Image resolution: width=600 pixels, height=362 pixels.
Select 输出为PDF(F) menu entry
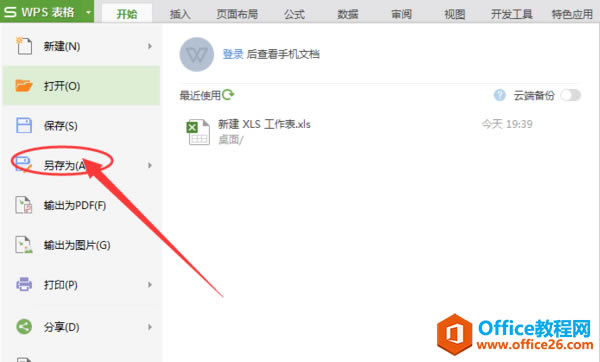coord(81,205)
